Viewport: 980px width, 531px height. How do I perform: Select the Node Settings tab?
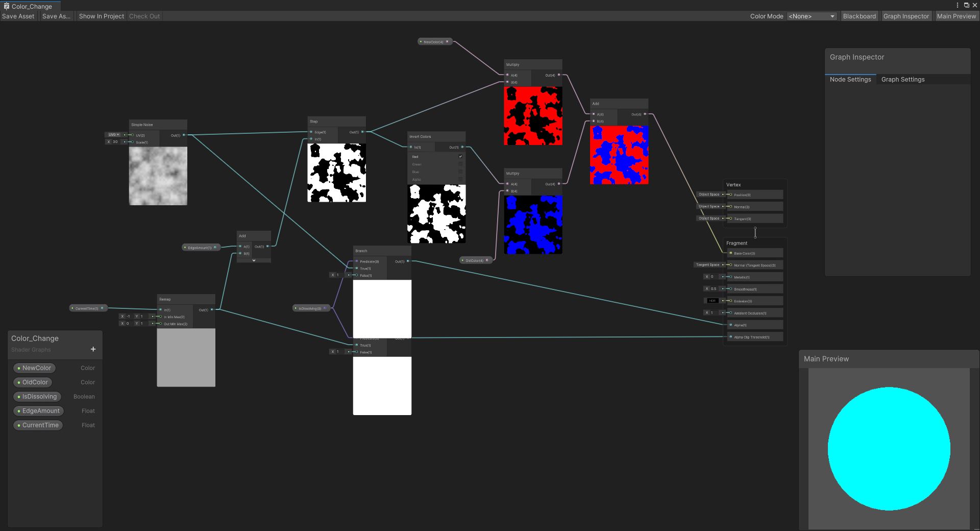click(x=850, y=80)
